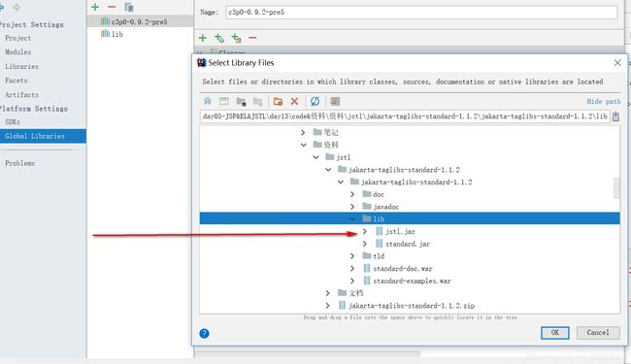Expand jstl.jar contents chevron

click(365, 231)
